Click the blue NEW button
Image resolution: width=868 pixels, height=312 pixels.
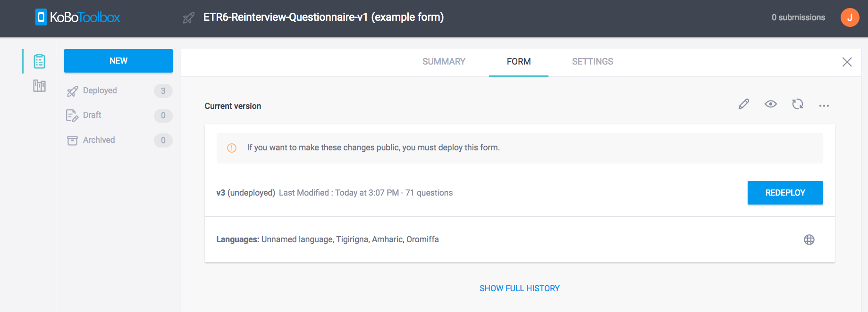coord(118,61)
